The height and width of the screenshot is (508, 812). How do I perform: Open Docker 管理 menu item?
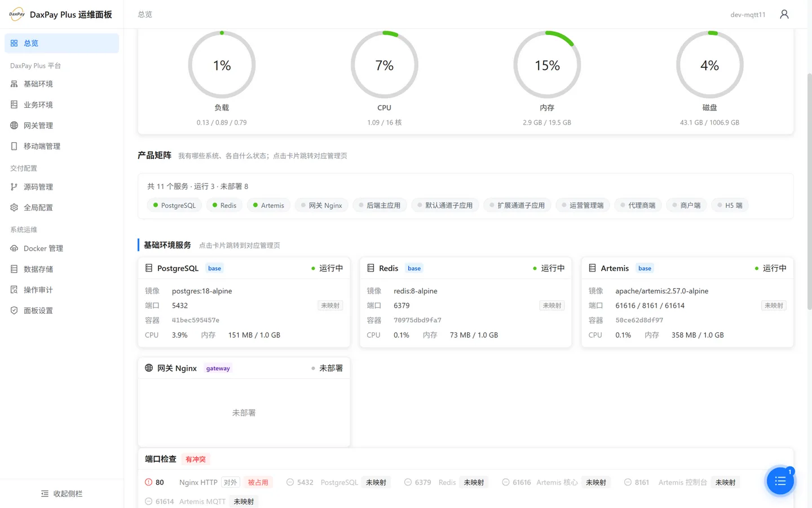tap(61, 248)
